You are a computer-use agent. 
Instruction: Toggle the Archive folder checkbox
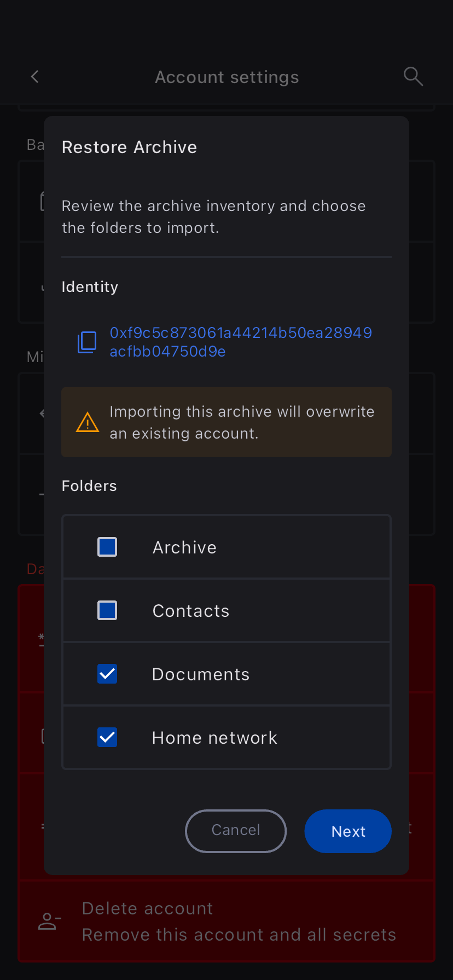click(x=107, y=547)
